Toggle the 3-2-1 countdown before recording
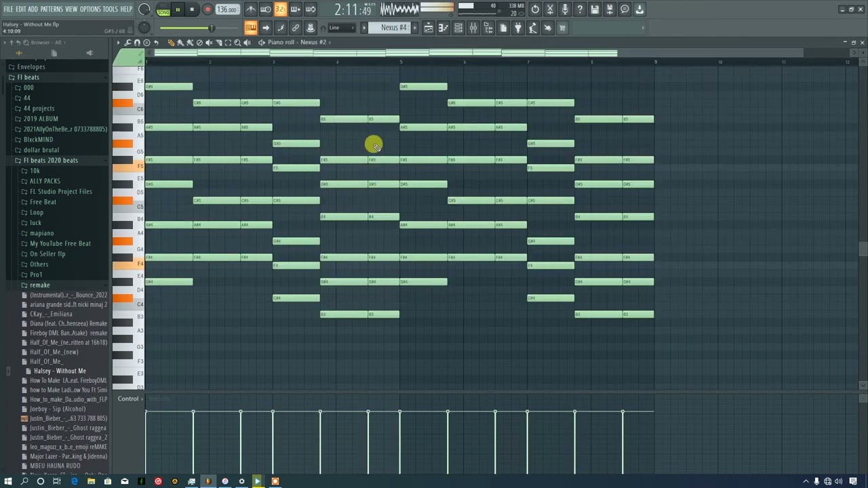This screenshot has height=488, width=868. coord(280,9)
